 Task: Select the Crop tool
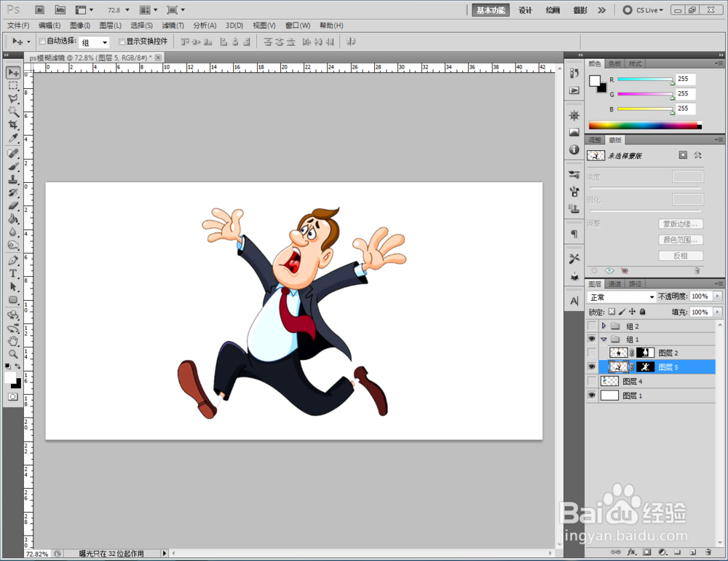click(13, 125)
